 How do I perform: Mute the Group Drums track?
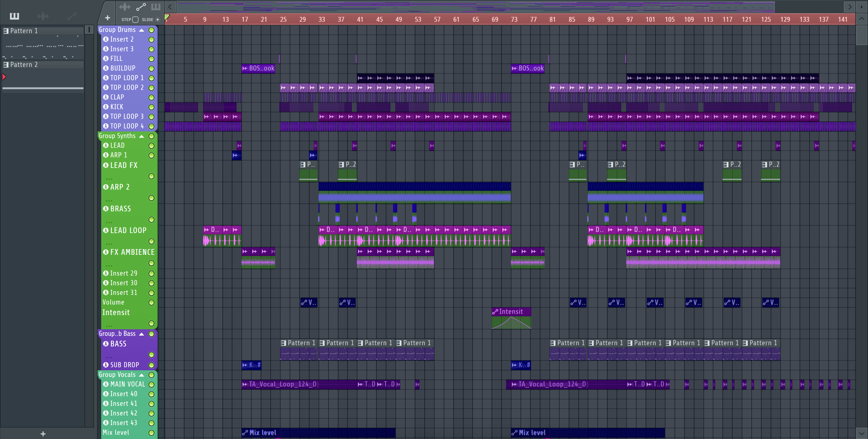point(152,30)
